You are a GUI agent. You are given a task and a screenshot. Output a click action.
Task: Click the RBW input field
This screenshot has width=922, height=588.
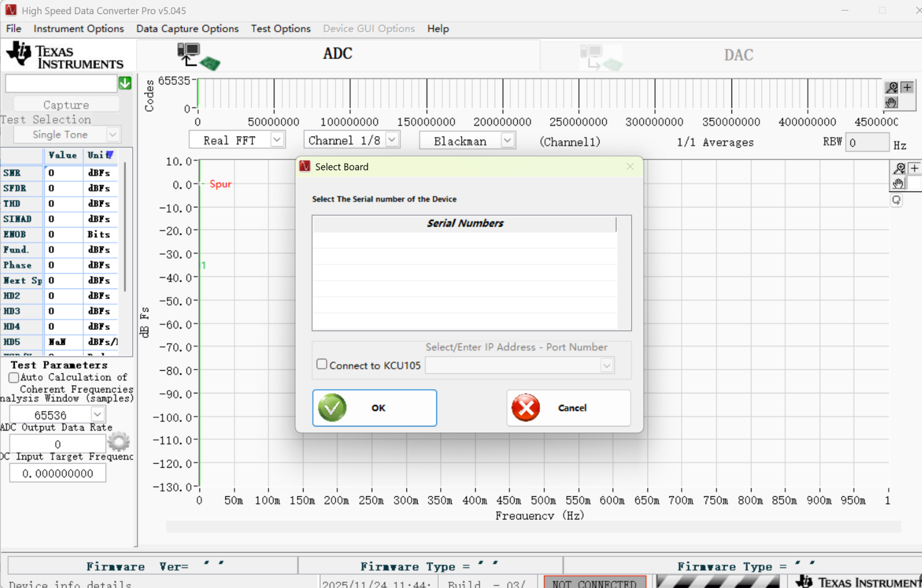(867, 142)
